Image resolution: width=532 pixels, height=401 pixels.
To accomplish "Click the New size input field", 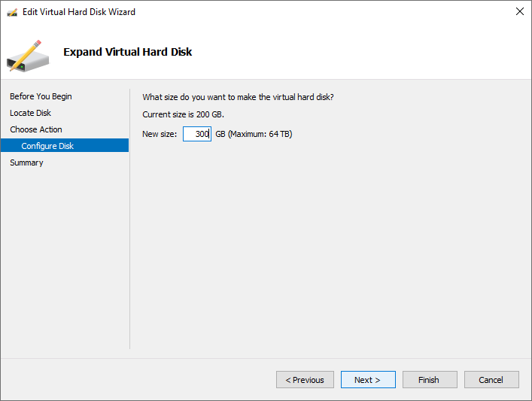I will click(x=196, y=134).
